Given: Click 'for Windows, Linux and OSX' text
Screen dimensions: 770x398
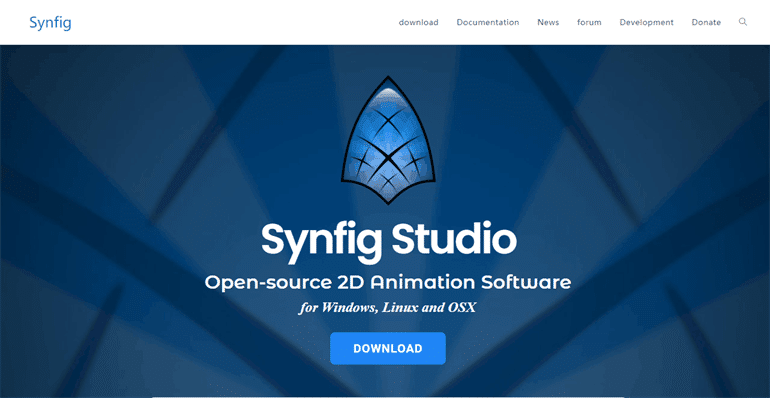Looking at the screenshot, I should pos(387,308).
